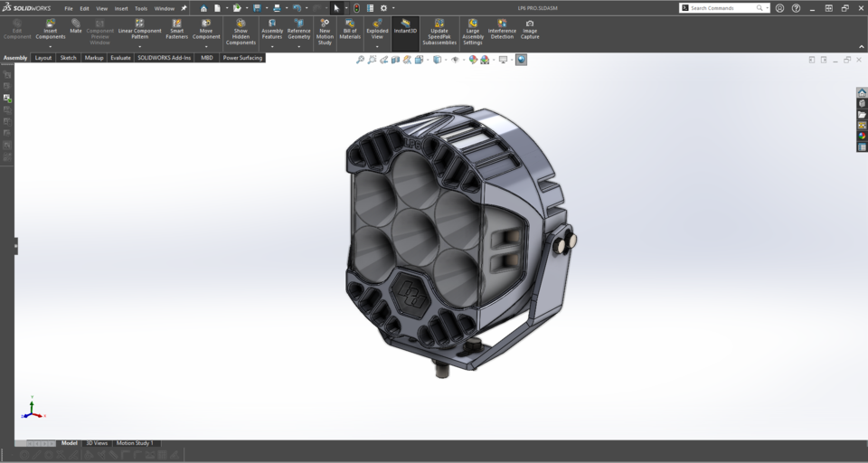The width and height of the screenshot is (868, 463).
Task: Expand the Linear Component Pattern dropdown arrow
Action: click(139, 46)
